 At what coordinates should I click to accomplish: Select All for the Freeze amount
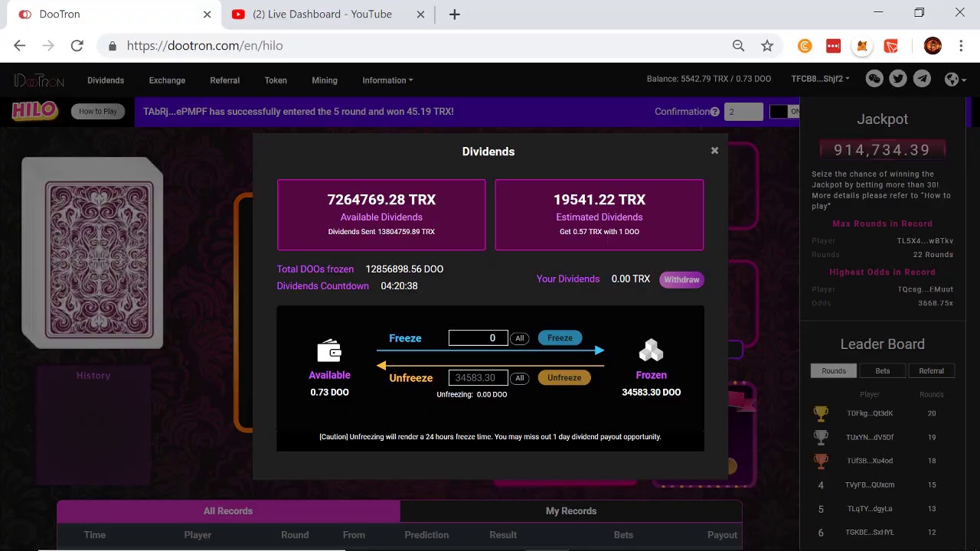pos(520,338)
